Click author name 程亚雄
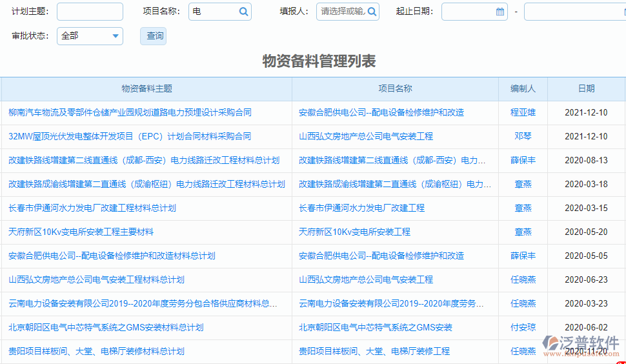Image resolution: width=626 pixels, height=364 pixels. (x=523, y=112)
